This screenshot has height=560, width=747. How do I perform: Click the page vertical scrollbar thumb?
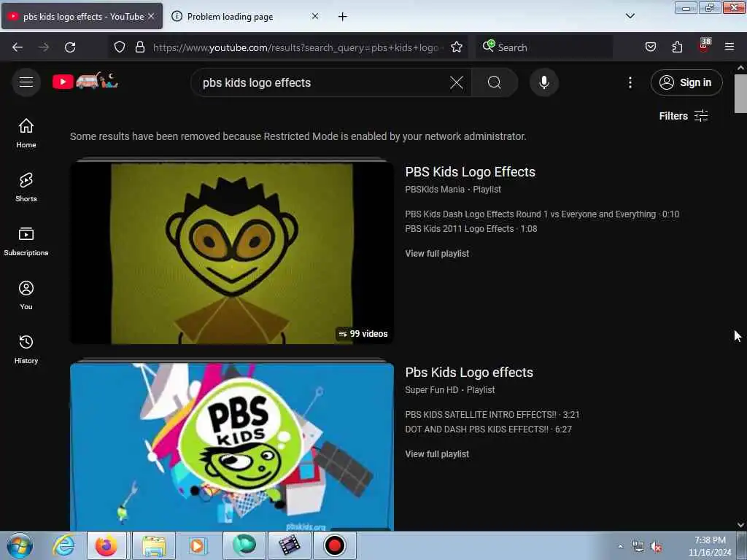tap(740, 94)
